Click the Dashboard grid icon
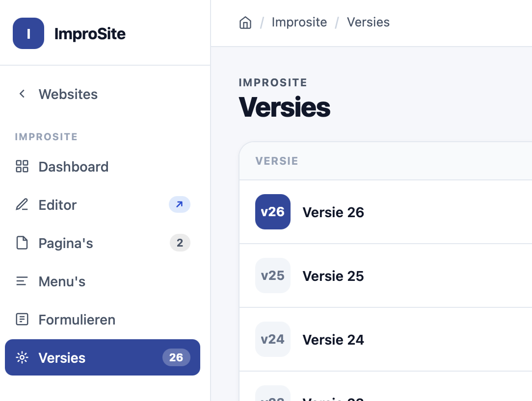The image size is (532, 401). (22, 167)
